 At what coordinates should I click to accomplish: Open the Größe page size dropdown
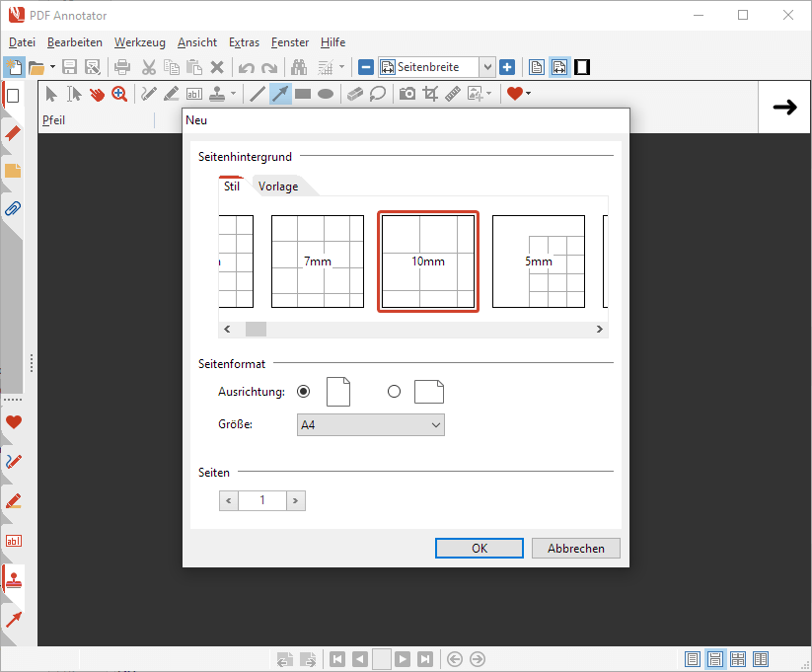click(371, 424)
